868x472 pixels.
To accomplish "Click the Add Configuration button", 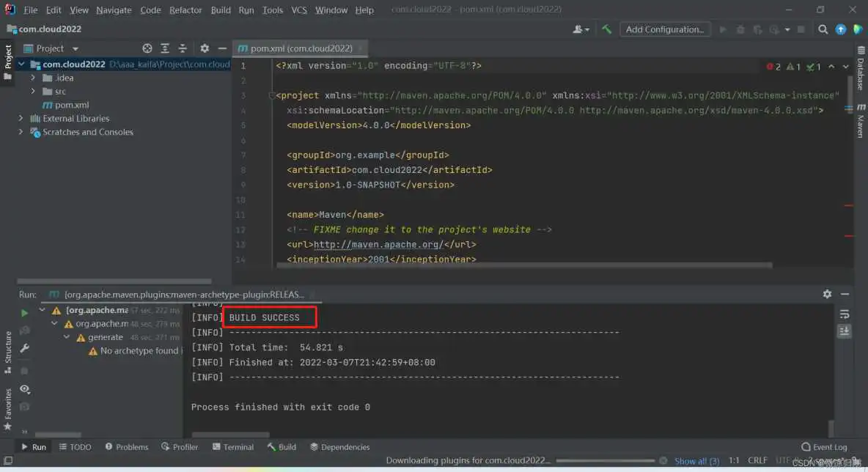I will 665,29.
